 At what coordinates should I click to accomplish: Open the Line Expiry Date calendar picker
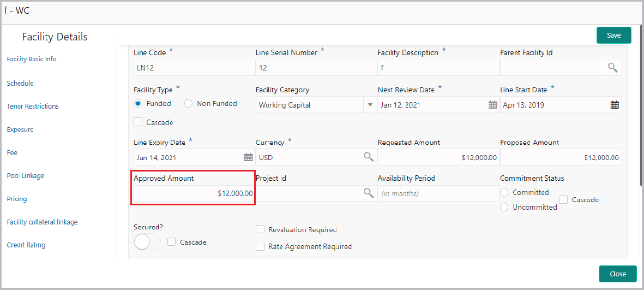(248, 157)
